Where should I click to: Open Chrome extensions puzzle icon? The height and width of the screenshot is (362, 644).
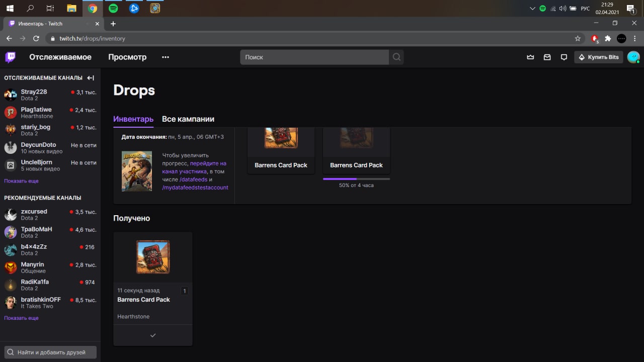tap(608, 38)
